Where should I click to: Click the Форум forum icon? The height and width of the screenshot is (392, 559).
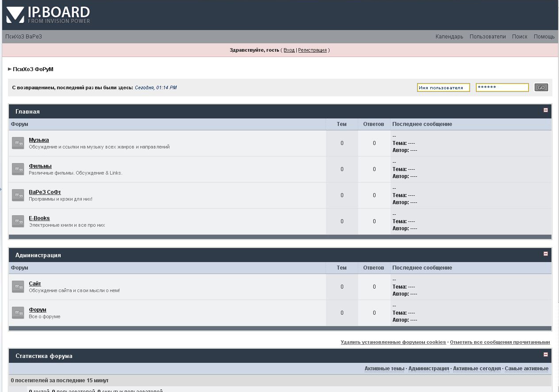(18, 312)
